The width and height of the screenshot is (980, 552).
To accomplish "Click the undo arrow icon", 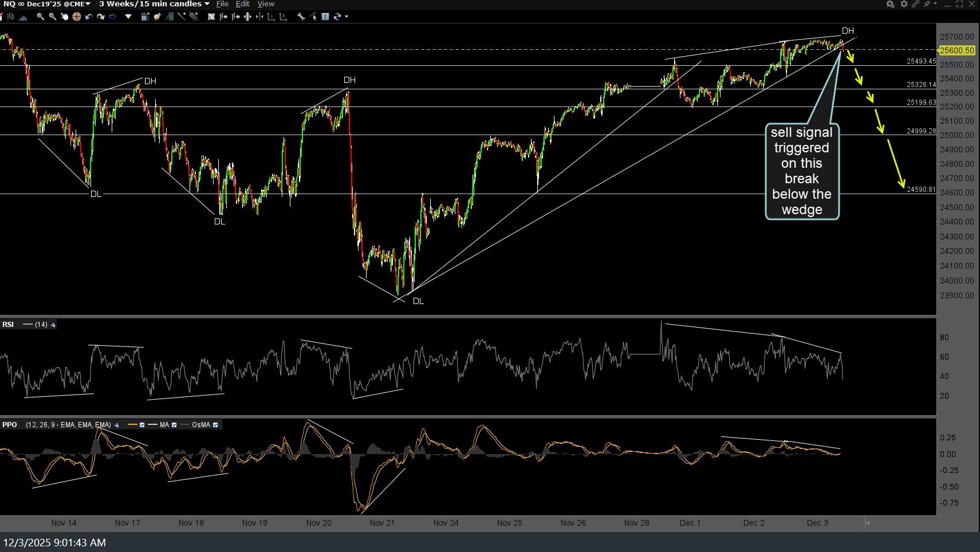I will [88, 17].
